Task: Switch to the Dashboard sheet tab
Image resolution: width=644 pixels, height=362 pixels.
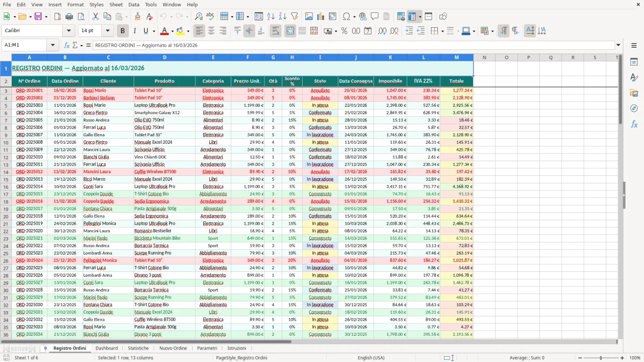Action: [106, 348]
